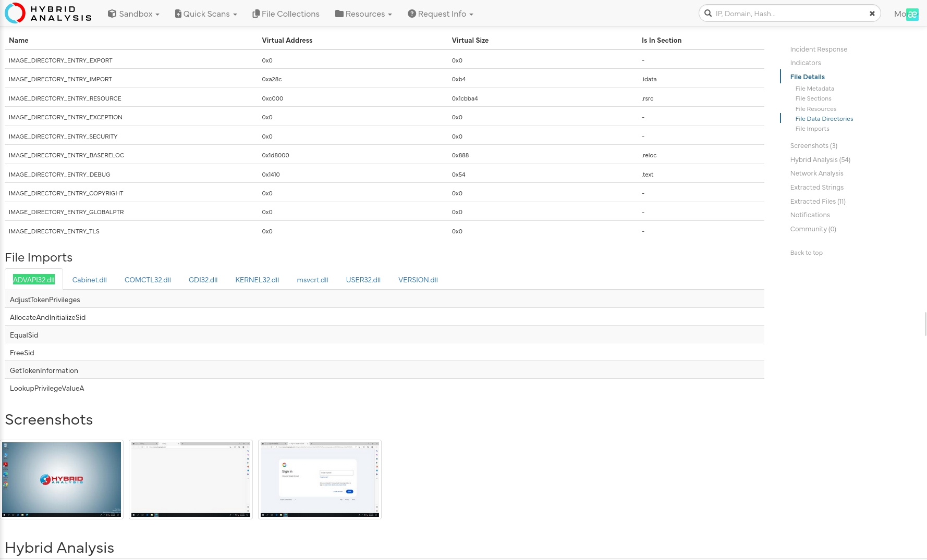The width and height of the screenshot is (927, 560).
Task: Open the Quick Scans dropdown
Action: (x=206, y=14)
